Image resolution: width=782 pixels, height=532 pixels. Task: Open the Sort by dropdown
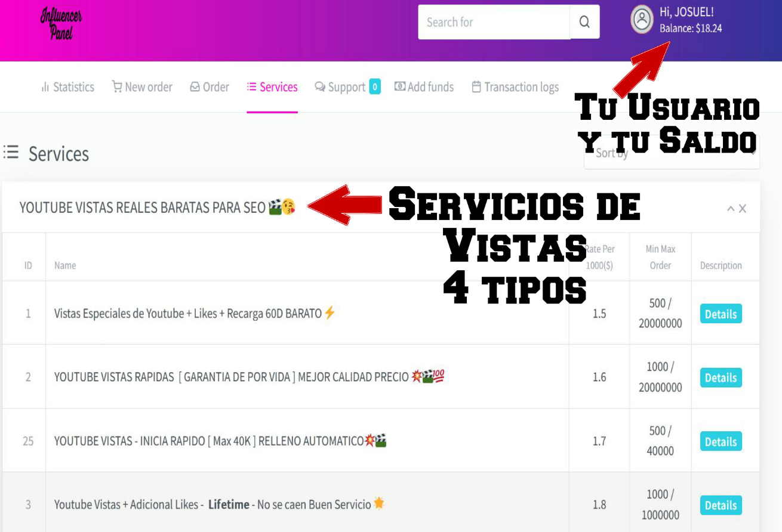672,153
